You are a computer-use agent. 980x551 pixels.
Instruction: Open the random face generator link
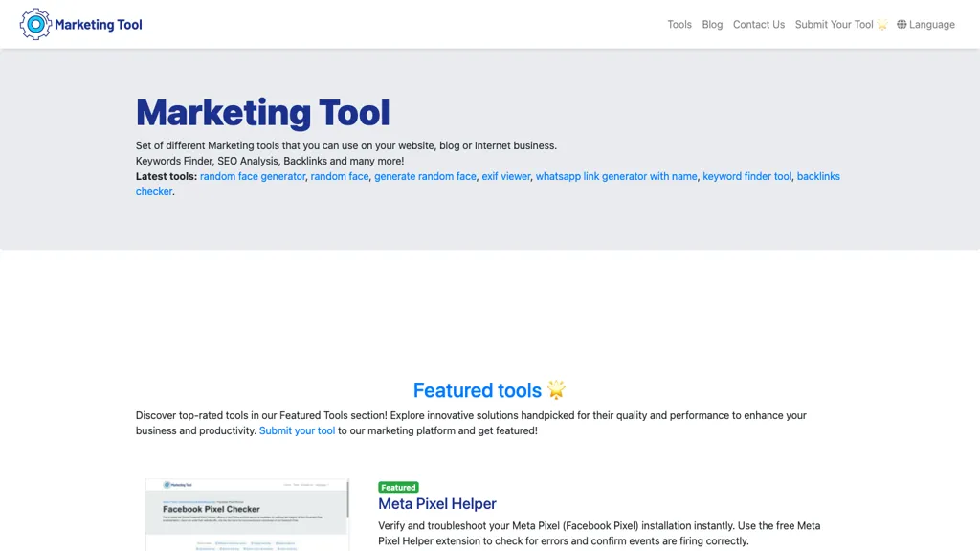tap(252, 176)
